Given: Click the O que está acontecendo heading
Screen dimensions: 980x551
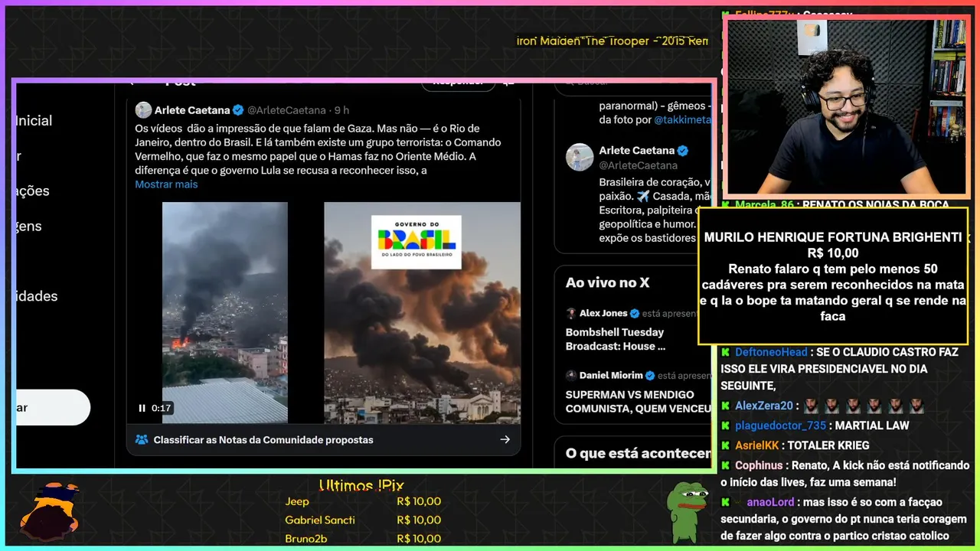Looking at the screenshot, I should [639, 454].
